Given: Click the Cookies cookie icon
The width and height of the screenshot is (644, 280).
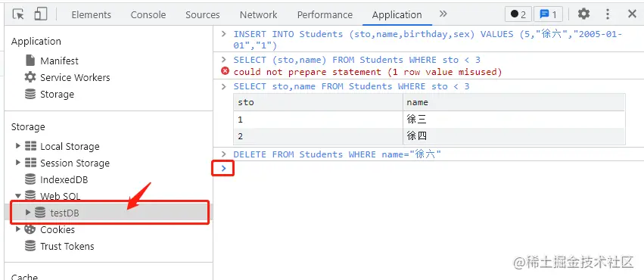Looking at the screenshot, I should click(30, 229).
